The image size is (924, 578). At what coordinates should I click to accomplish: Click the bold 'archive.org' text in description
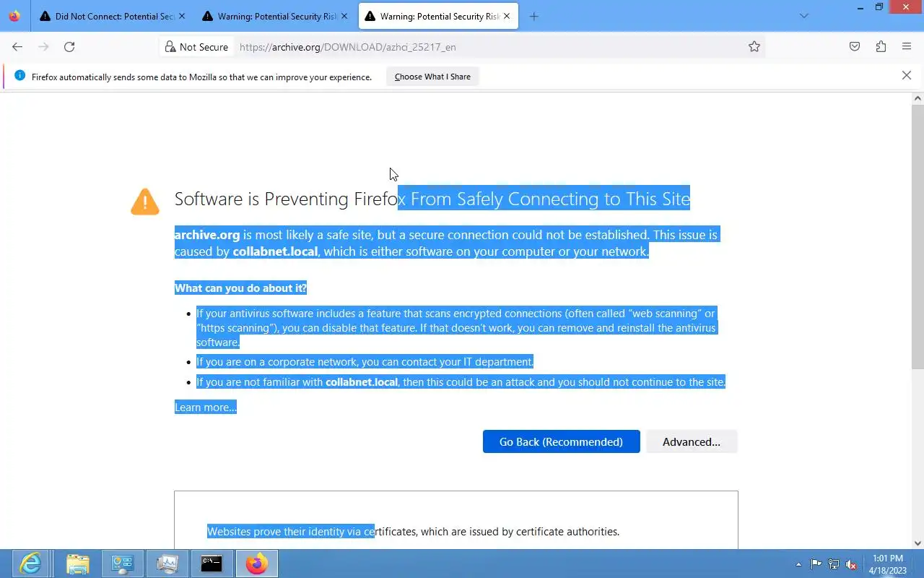[207, 235]
